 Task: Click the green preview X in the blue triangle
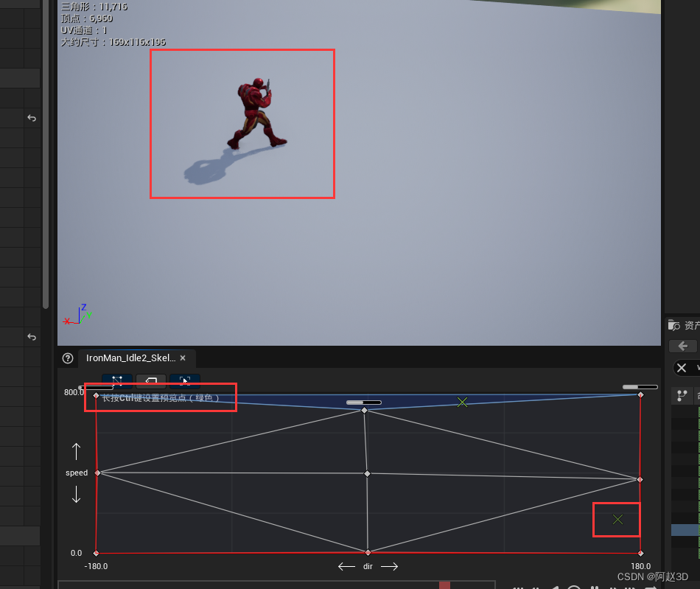click(x=463, y=402)
